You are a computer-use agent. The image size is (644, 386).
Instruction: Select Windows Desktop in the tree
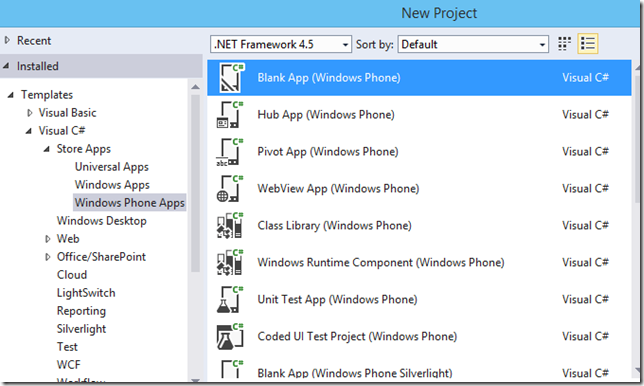coord(101,221)
